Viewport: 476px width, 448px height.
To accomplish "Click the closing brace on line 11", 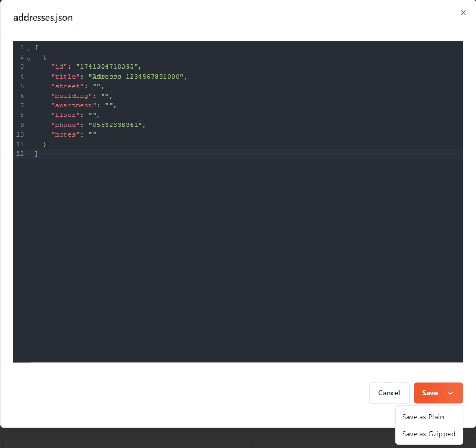I will coord(45,144).
